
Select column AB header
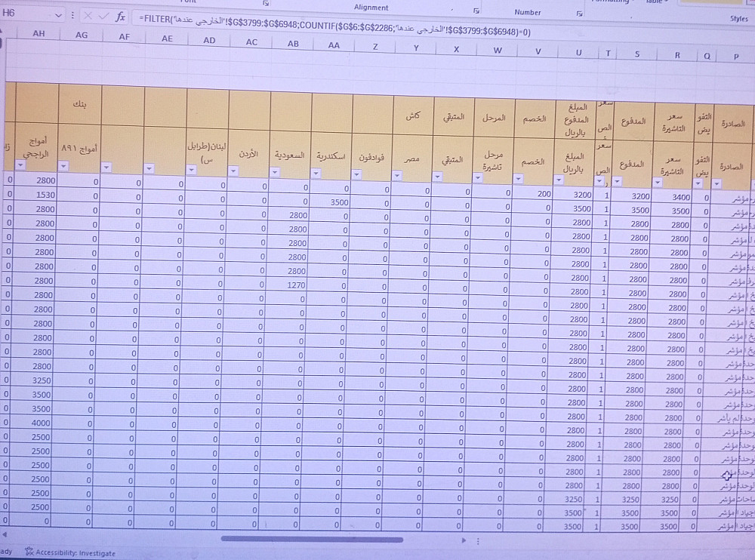293,44
